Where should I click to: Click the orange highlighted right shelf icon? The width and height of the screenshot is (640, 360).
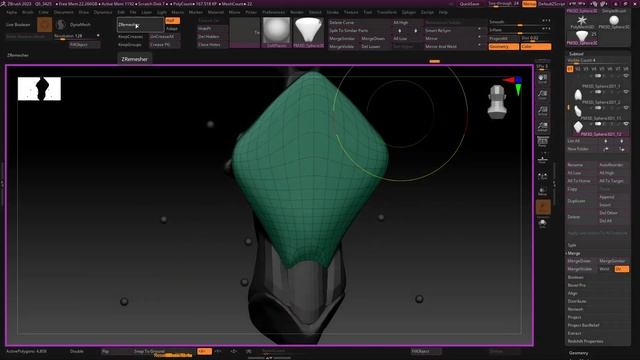[543, 207]
